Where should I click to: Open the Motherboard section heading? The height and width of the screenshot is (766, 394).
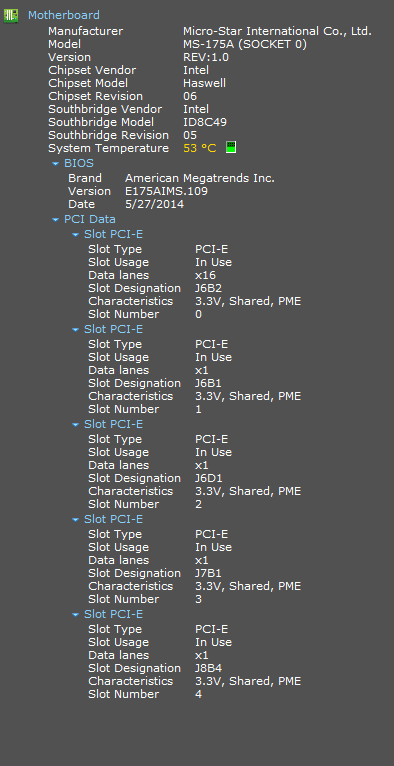coord(63,15)
